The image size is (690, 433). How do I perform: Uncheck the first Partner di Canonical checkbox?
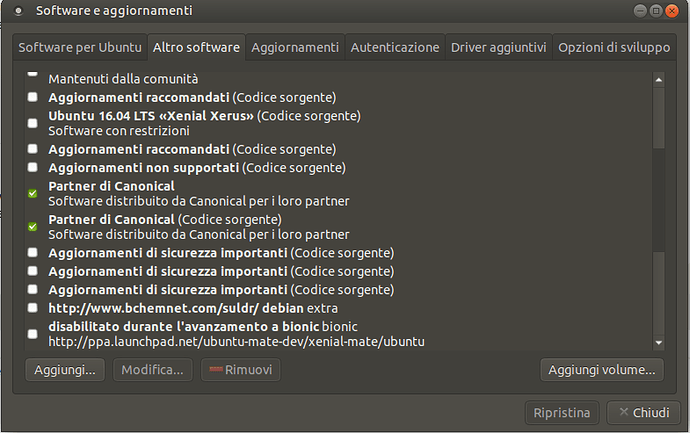[x=33, y=193]
